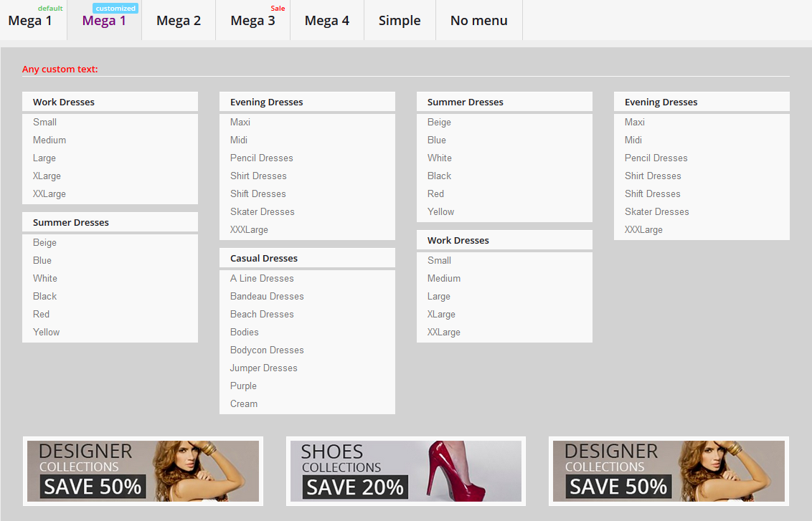
Task: Open XXXLarge in the Evening Dresses list above Casual Dresses
Action: point(250,230)
